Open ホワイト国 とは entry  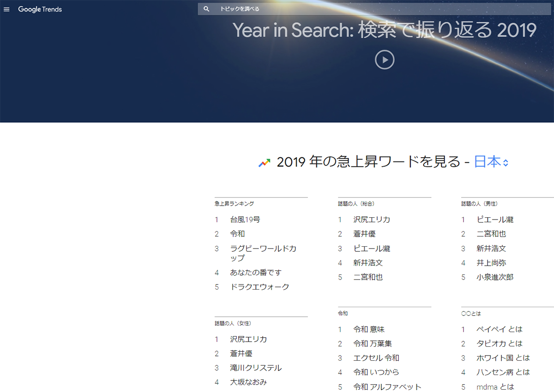pyautogui.click(x=503, y=358)
